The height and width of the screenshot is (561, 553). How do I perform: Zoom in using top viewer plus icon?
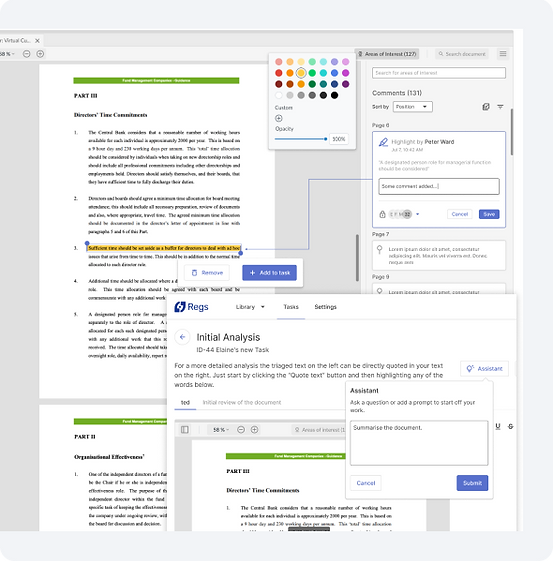point(40,54)
